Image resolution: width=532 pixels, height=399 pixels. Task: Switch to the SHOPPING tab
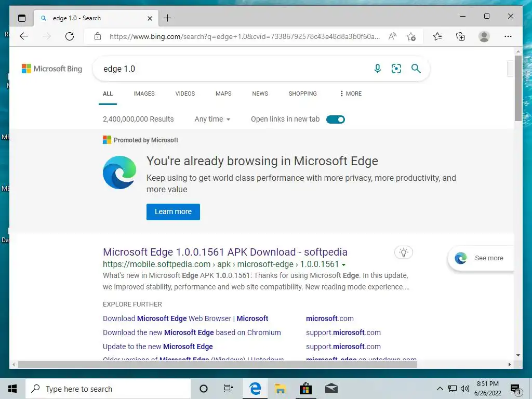[x=303, y=94]
